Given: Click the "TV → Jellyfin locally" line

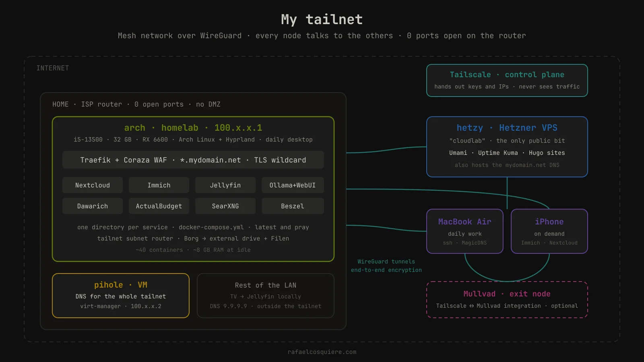Looking at the screenshot, I should click(x=266, y=296).
